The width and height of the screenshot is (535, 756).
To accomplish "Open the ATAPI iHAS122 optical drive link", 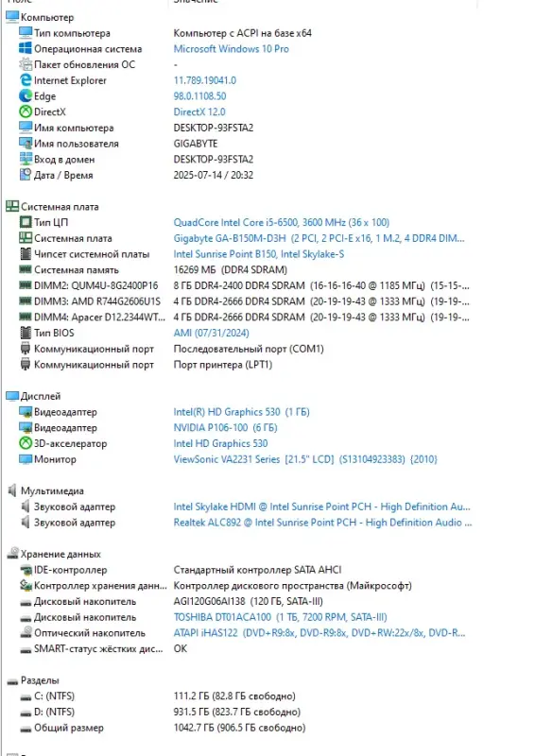I will coord(319,632).
